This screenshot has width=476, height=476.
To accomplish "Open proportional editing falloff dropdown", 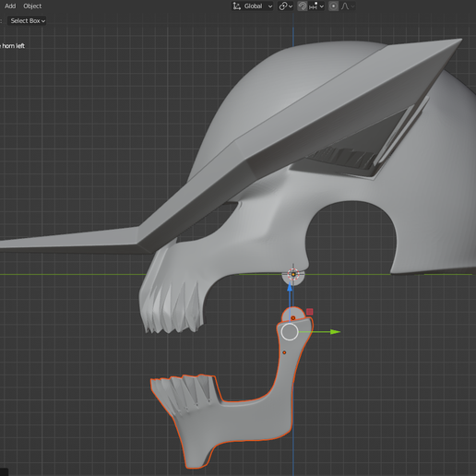I will 348,6.
